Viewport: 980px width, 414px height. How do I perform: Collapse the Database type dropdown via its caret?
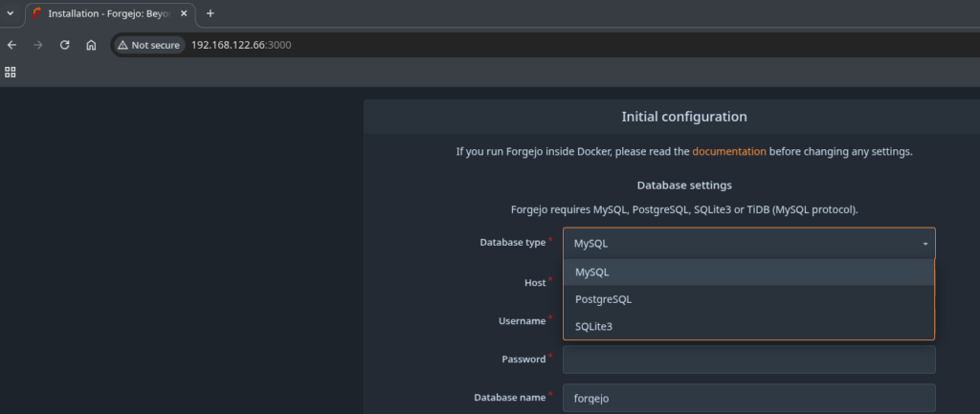[924, 244]
